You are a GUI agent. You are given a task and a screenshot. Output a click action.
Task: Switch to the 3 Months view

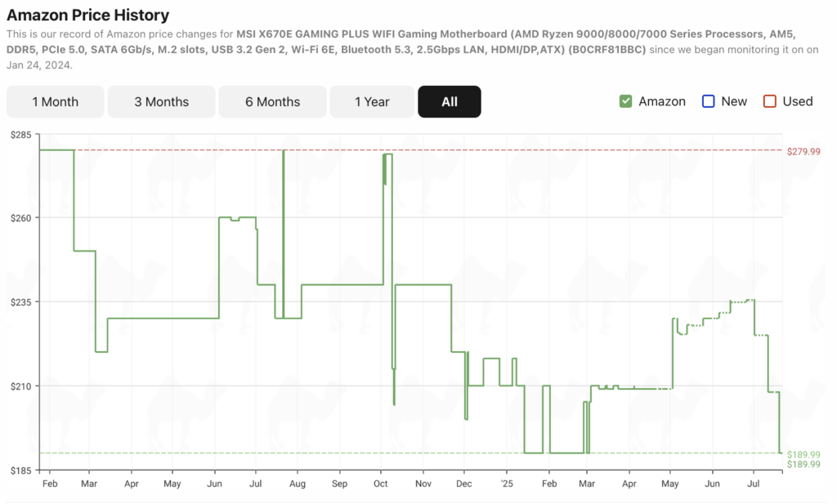click(161, 101)
